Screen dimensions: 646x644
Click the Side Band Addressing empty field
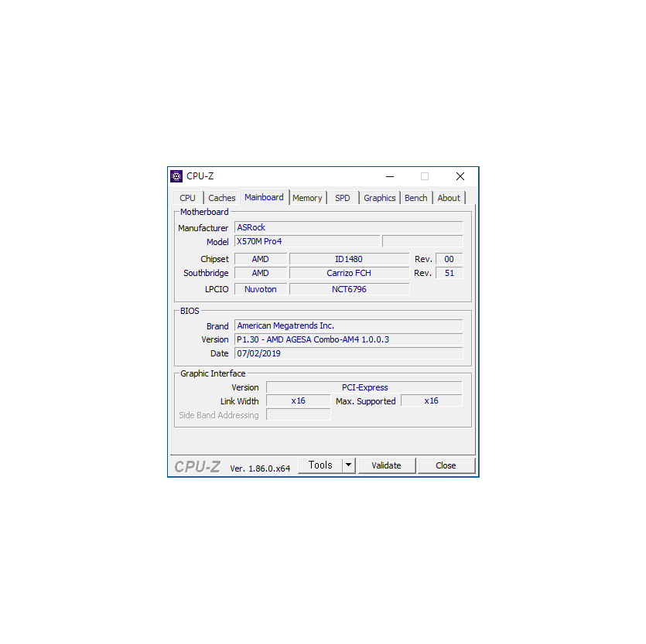(299, 414)
